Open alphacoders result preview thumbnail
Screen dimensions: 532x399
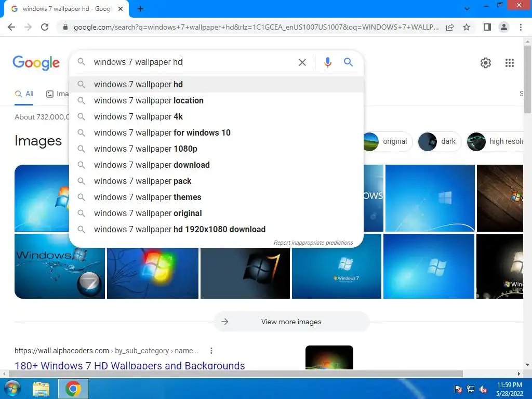pos(329,357)
